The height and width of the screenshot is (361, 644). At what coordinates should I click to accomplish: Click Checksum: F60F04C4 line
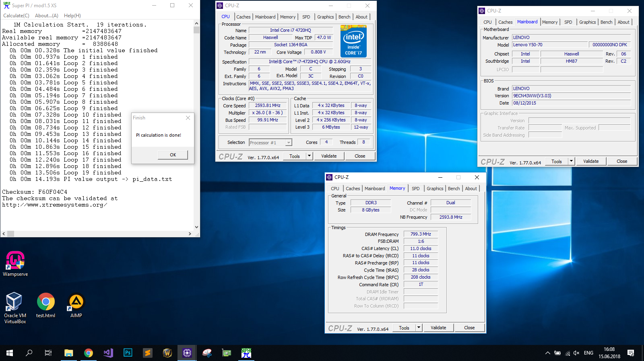click(x=35, y=192)
